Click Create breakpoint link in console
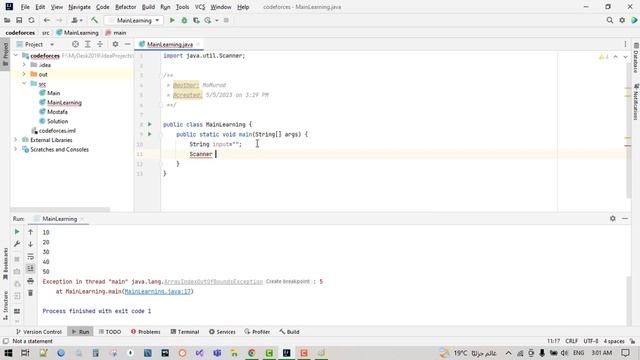The image size is (640, 360). [288, 282]
